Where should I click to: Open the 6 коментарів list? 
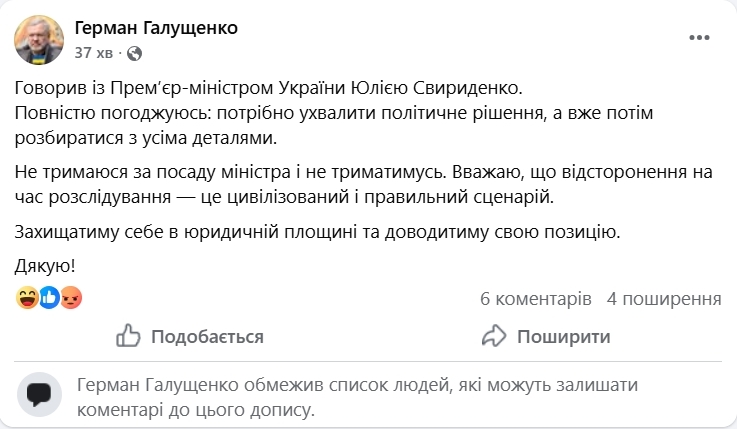[x=536, y=298]
